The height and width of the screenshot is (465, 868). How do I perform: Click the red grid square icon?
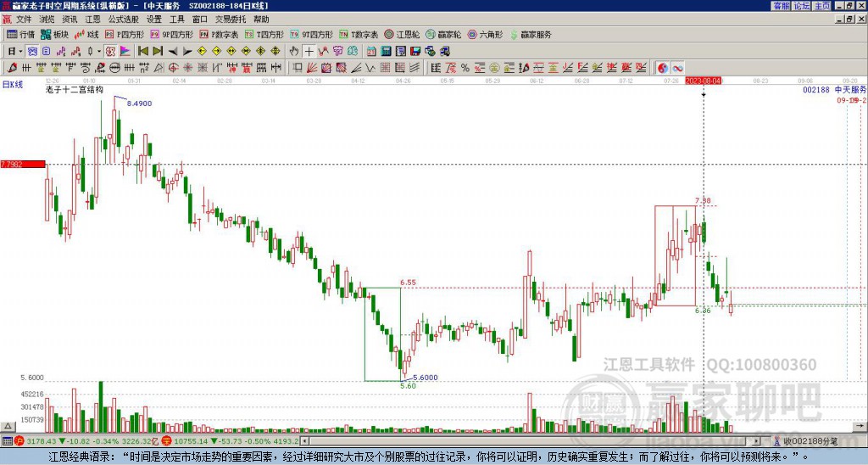[x=385, y=68]
